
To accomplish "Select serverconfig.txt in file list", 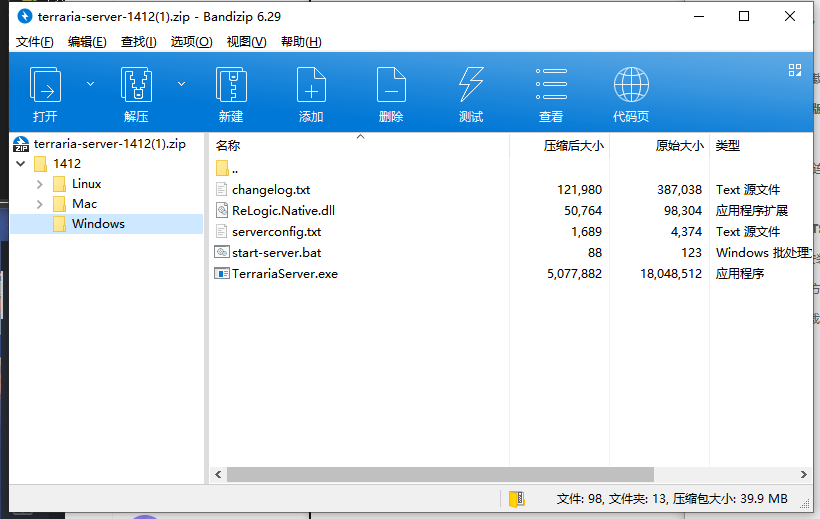I will click(276, 231).
